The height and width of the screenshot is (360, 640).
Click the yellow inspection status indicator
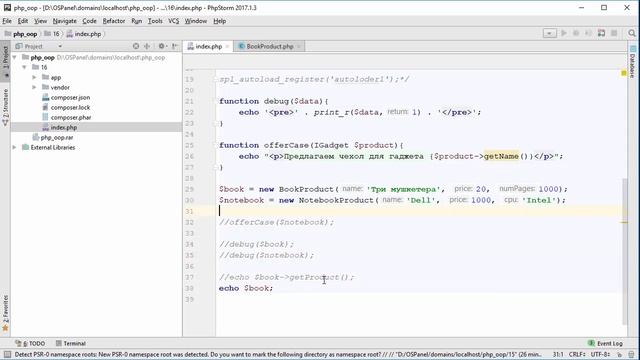[624, 73]
